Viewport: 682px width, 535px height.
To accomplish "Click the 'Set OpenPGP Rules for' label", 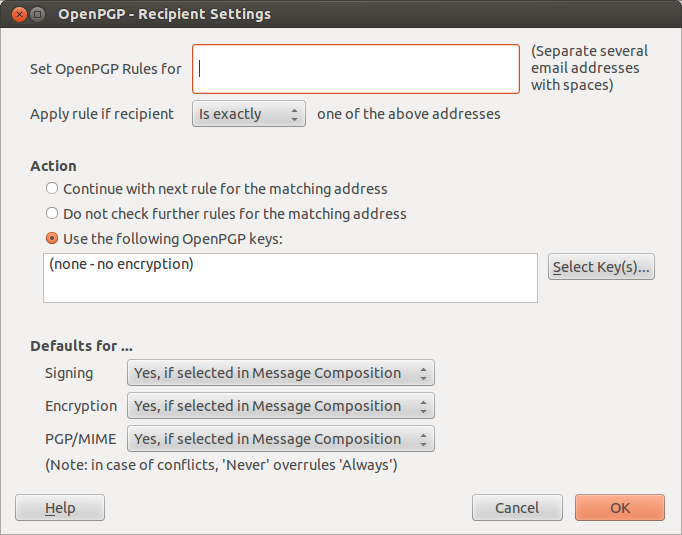I will coord(106,69).
